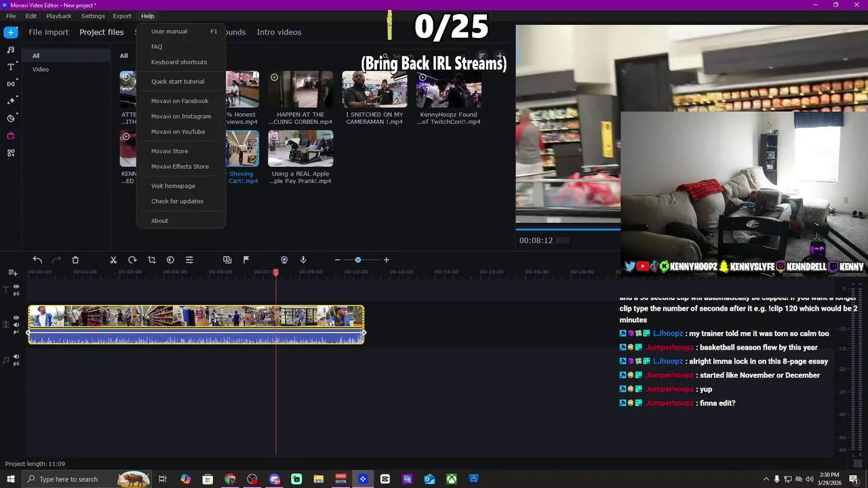868x488 pixels.
Task: Click Movavi on YouTube menu entry
Action: 181,131
